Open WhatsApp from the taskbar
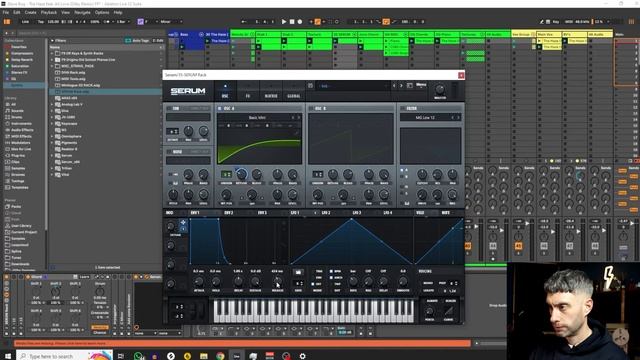640x360 pixels. coord(138,356)
